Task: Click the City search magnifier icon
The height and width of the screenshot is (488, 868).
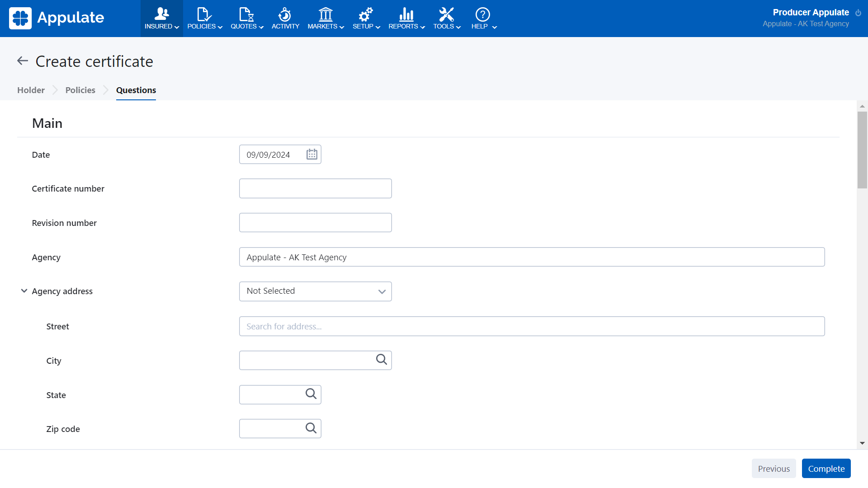Action: [x=382, y=360]
